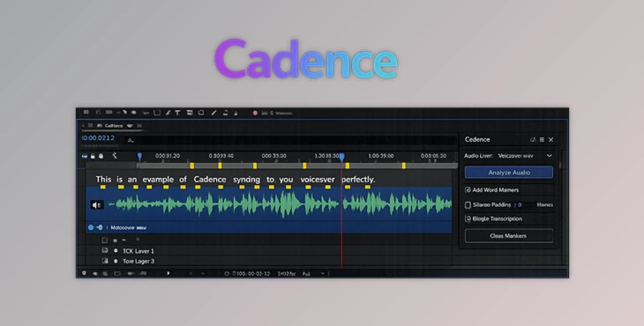Select the Rectangle shape tool in the top toolbar
Screen dimensions: 644x326
point(157,113)
